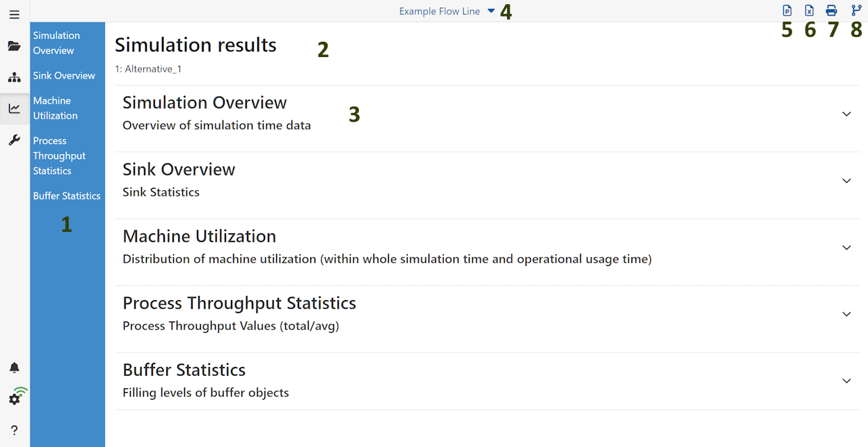This screenshot has height=447, width=868.
Task: Open the help question mark
Action: [14, 430]
